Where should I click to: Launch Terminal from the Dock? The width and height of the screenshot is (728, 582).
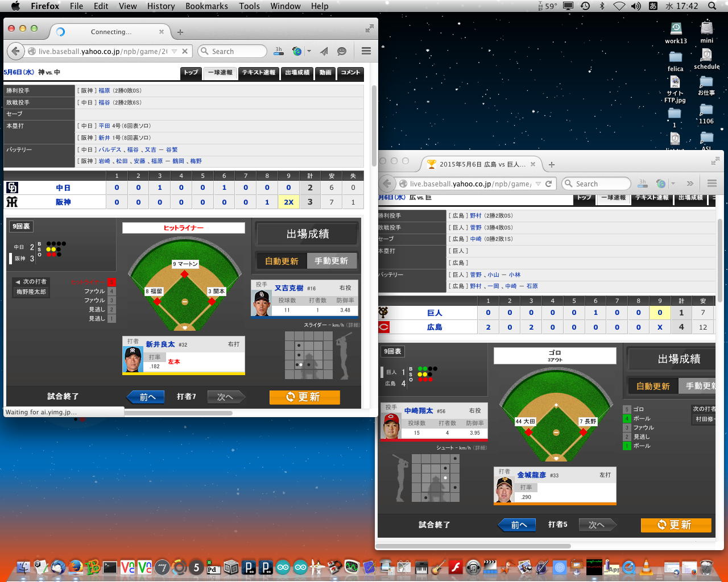[110, 567]
